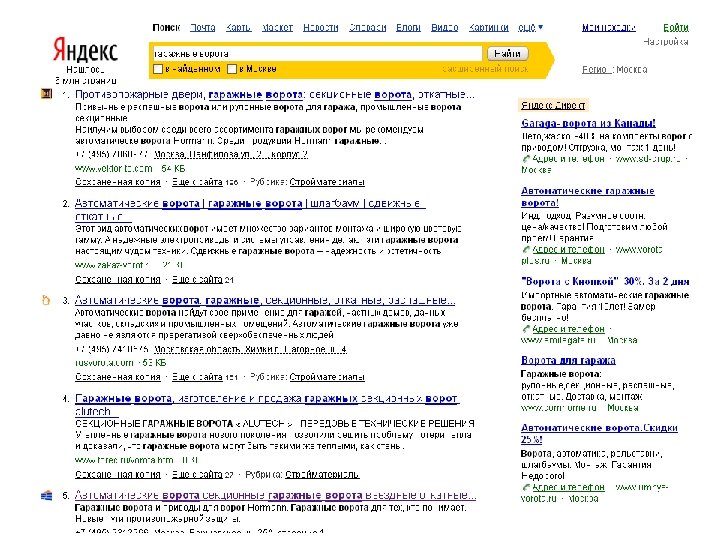Open the ad 'Ворота с Кнопкой 30%. За 2 дня'
The height and width of the screenshot is (540, 720).
click(x=605, y=281)
